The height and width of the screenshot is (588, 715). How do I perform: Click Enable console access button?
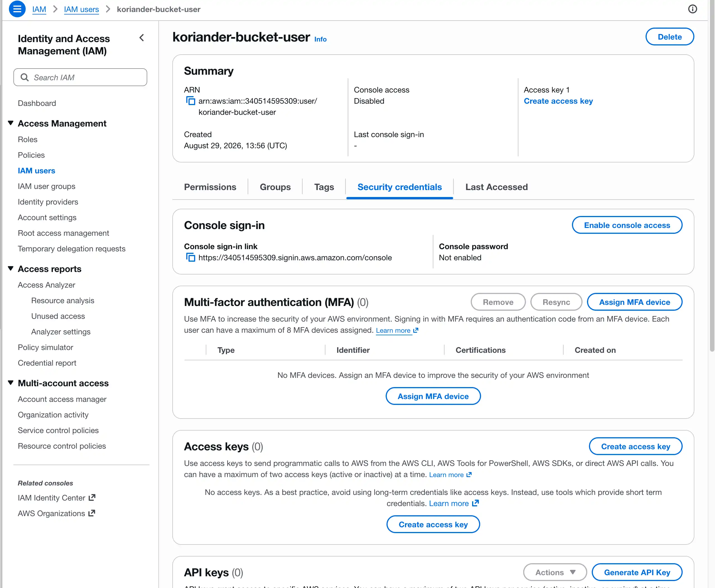pyautogui.click(x=627, y=225)
